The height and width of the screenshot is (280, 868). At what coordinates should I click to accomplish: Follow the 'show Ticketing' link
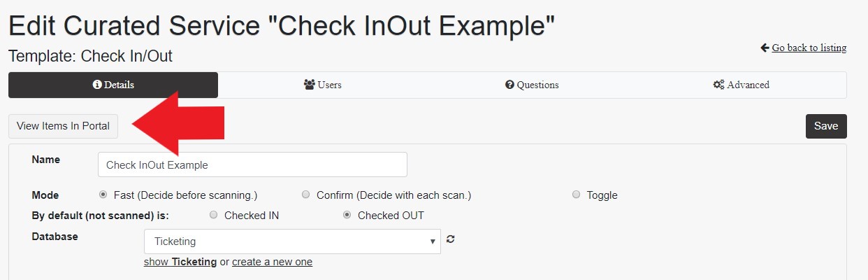pos(180,262)
